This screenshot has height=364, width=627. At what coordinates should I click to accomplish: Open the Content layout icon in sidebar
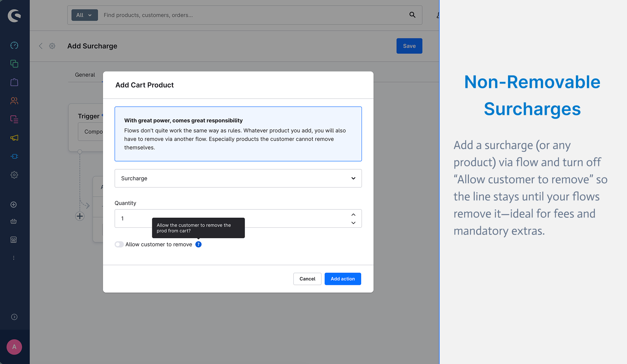click(14, 119)
